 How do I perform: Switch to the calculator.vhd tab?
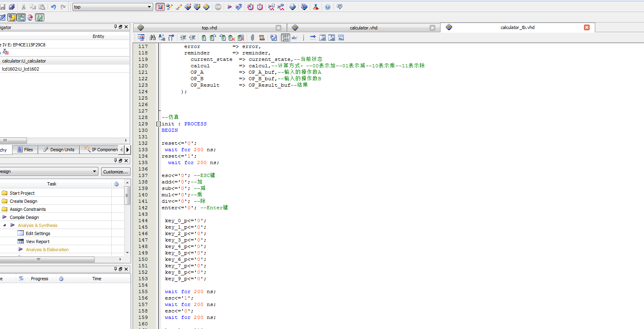(363, 28)
